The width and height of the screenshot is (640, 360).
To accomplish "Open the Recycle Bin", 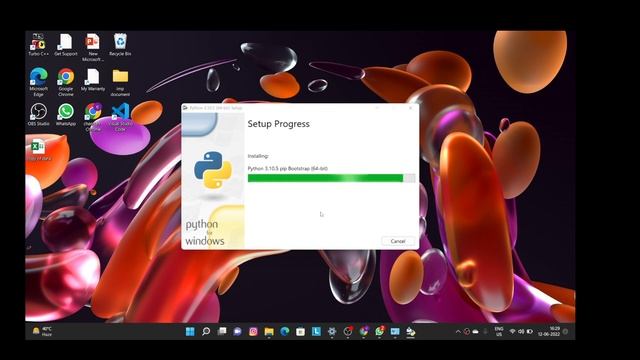I will [120, 44].
